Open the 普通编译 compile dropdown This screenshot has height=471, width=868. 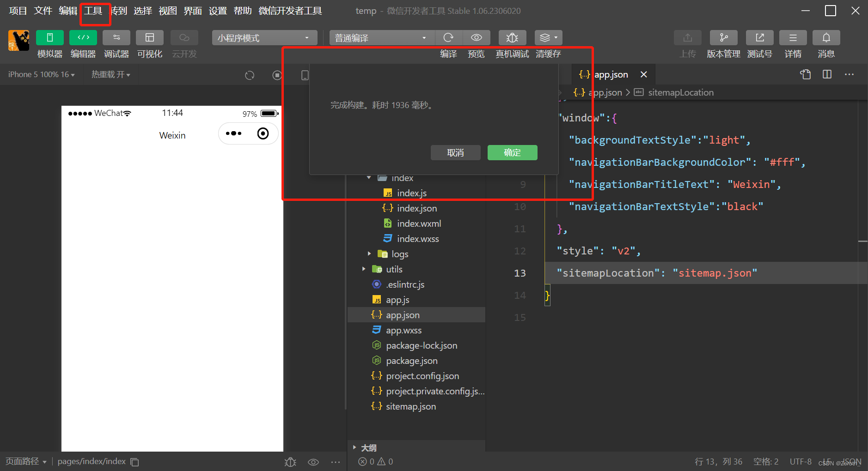point(380,37)
